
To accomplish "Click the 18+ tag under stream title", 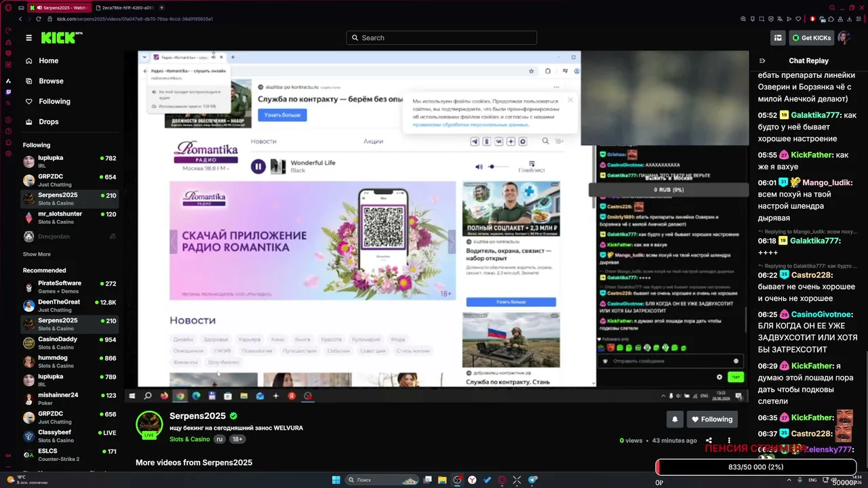I will [x=237, y=439].
